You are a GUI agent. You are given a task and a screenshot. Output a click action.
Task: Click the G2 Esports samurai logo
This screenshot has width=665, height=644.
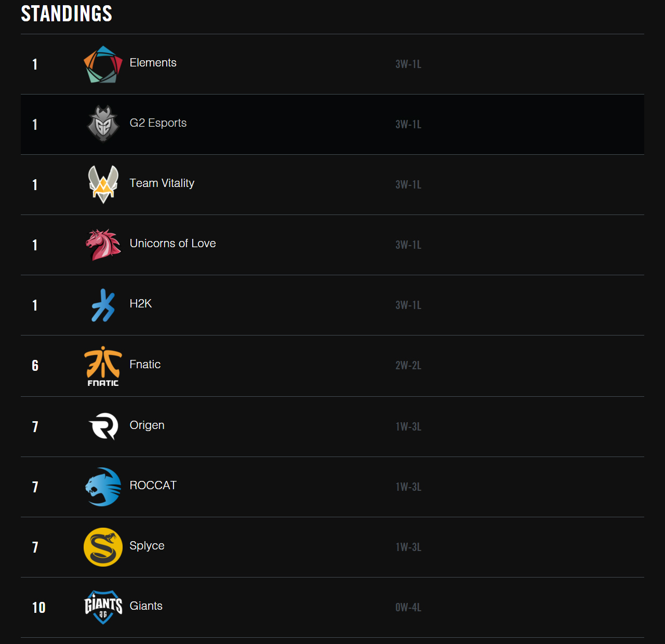point(103,124)
